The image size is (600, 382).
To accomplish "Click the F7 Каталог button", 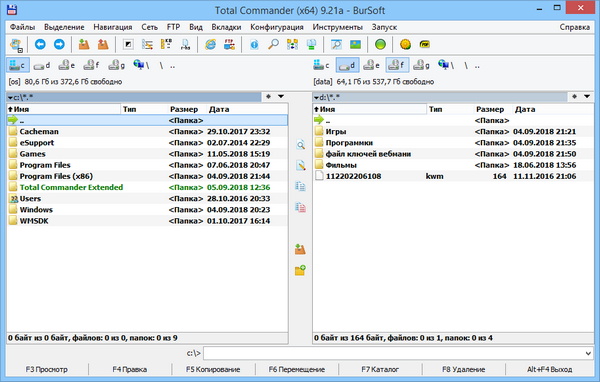I will point(380,369).
